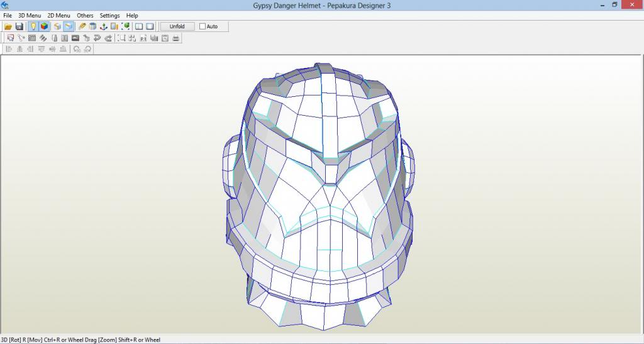This screenshot has width=644, height=344.
Task: Save the project using the floppy disk icon
Action: click(x=19, y=26)
